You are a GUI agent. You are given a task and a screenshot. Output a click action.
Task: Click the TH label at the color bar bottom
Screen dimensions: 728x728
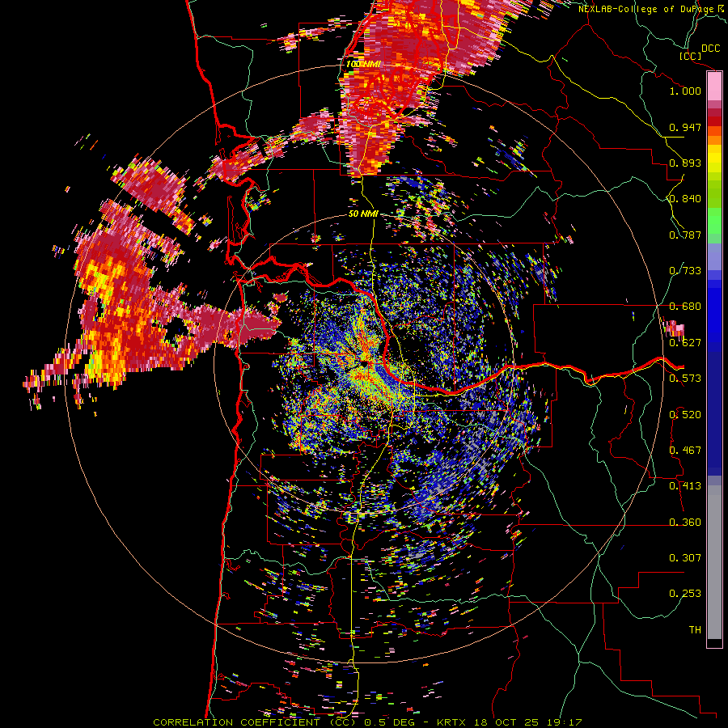coord(695,629)
